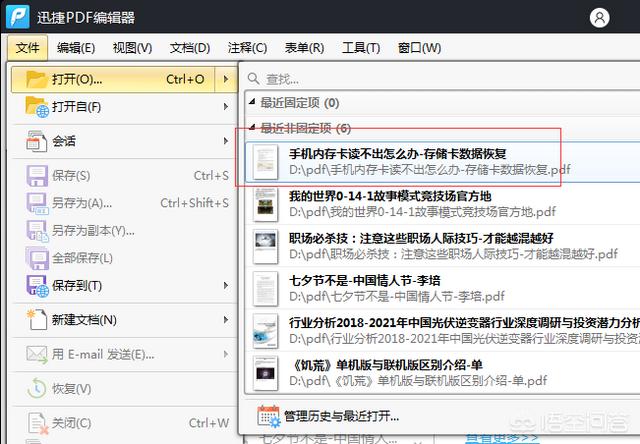The width and height of the screenshot is (640, 444).
Task: Expand the 打开自(F) submenu arrow
Action: point(226,107)
